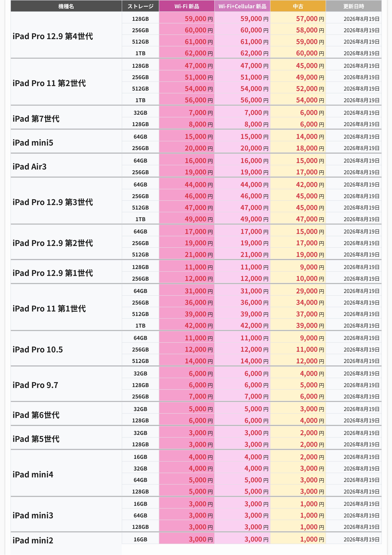Screen dimensions: 392x555
Task: Click the iPad Pro 9.7 model name
Action: point(35,385)
